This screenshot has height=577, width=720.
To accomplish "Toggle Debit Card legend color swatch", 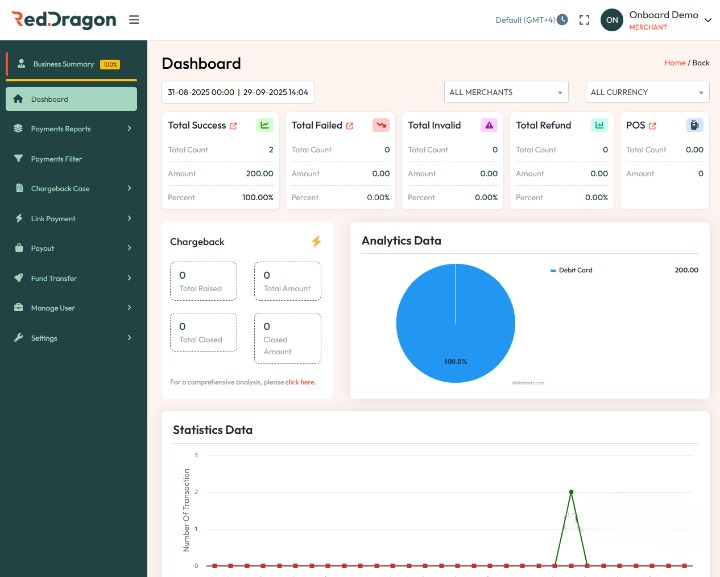I will 553,270.
